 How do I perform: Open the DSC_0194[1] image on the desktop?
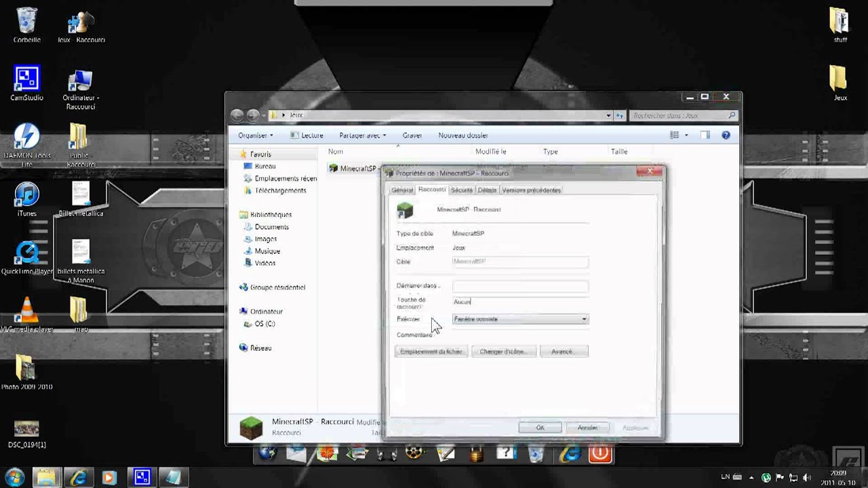click(26, 434)
